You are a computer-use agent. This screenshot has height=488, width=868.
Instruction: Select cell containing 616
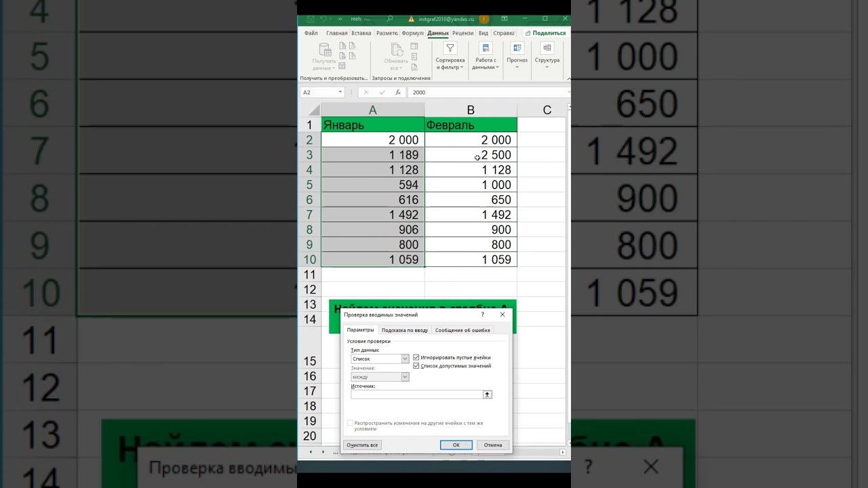373,199
